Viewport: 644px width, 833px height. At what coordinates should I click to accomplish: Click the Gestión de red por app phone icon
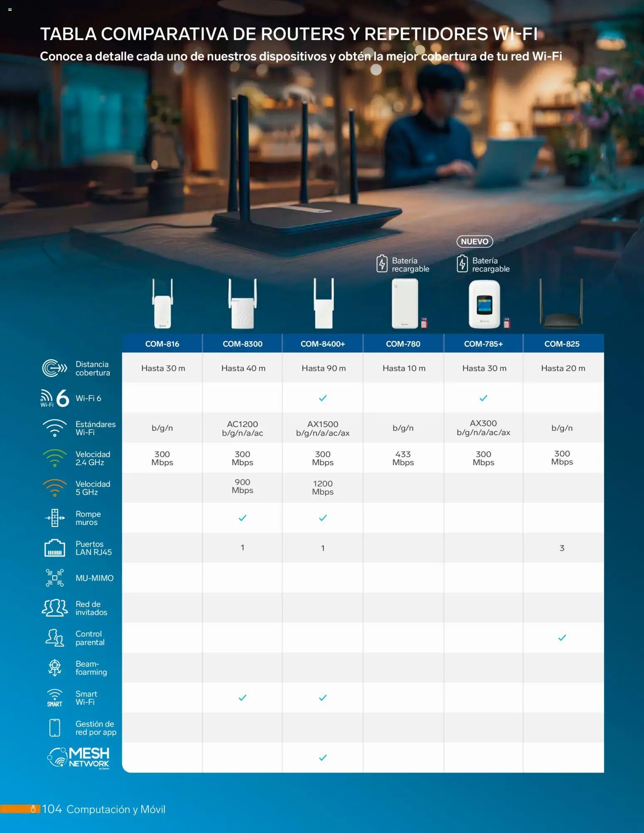coord(54,728)
